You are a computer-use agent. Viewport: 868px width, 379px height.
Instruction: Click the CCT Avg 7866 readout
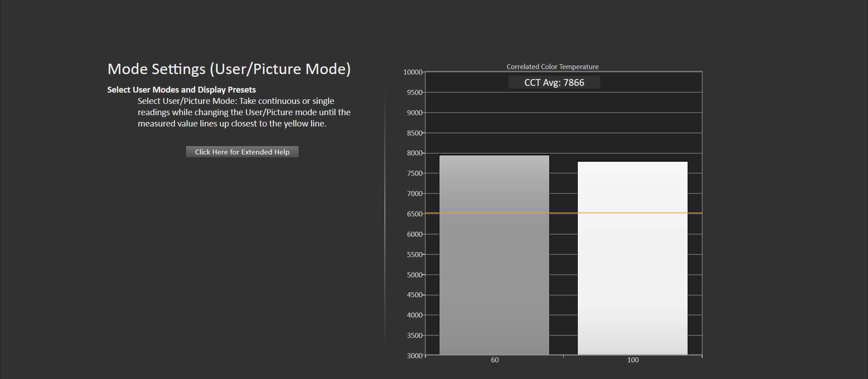pos(554,82)
